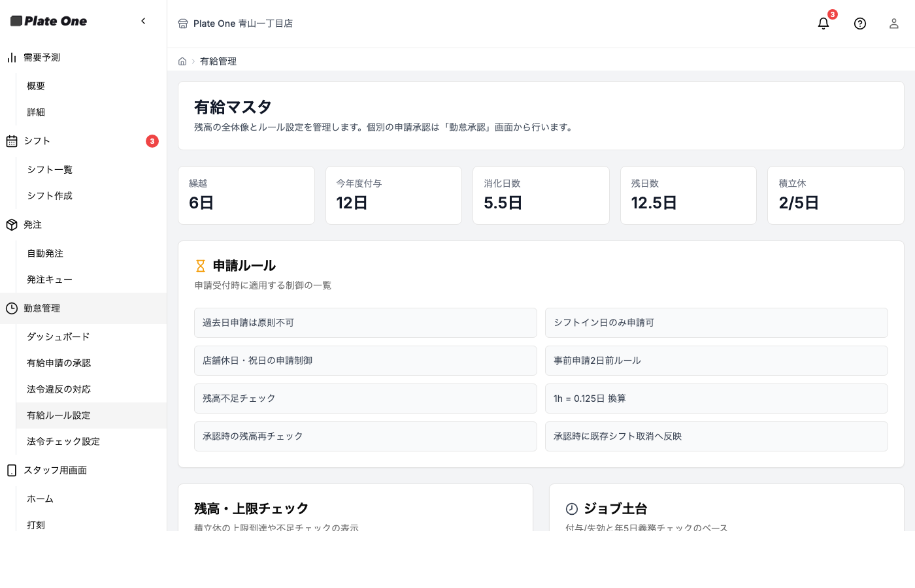Click store name Plate One 青山一丁目店
The height and width of the screenshot is (588, 915).
pos(243,24)
